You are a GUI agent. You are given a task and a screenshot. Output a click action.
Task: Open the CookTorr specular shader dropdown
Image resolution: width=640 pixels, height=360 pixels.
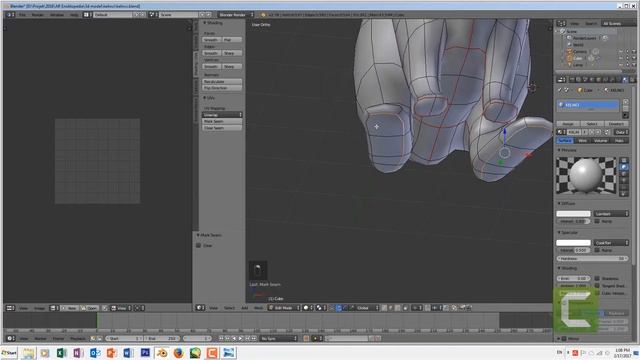pos(611,242)
